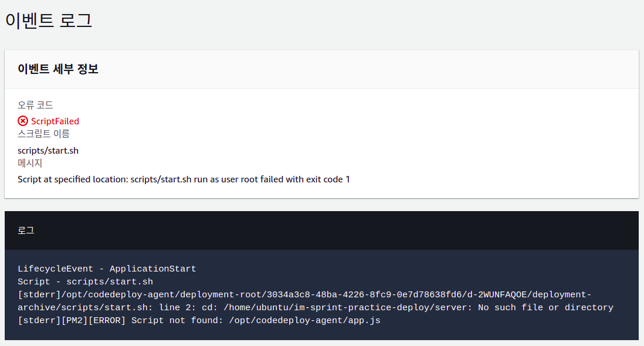
Task: Click the Script - scripts/start.sh log line
Action: point(86,281)
